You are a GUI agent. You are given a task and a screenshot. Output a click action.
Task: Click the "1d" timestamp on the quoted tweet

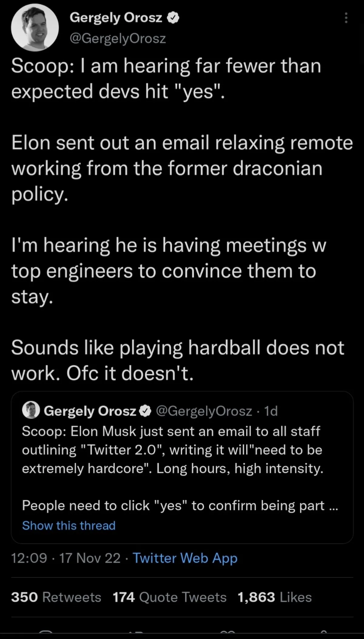pos(271,411)
